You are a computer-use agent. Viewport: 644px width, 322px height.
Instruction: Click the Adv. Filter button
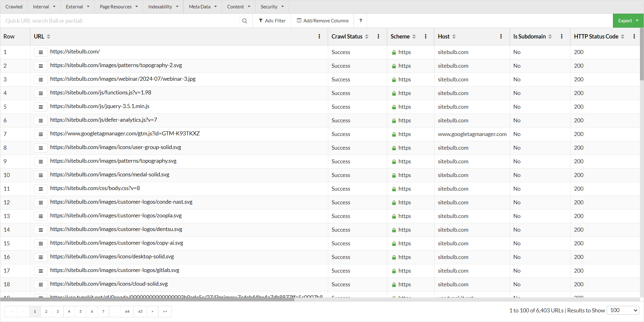point(272,20)
